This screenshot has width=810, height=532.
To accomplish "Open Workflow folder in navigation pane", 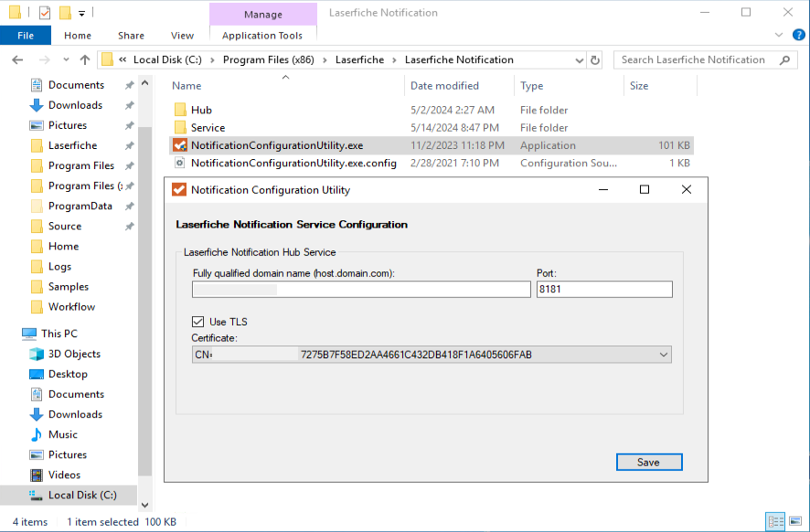I will point(71,306).
